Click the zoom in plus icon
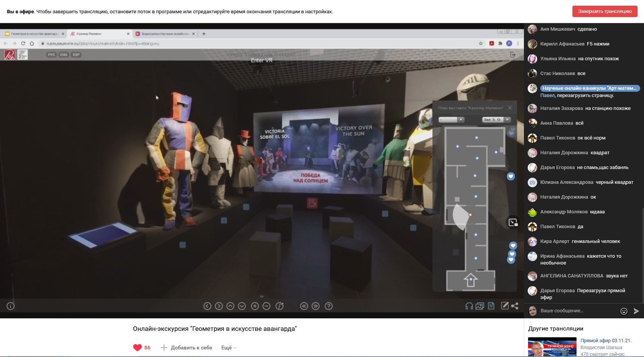644x357 pixels. tap(255, 306)
